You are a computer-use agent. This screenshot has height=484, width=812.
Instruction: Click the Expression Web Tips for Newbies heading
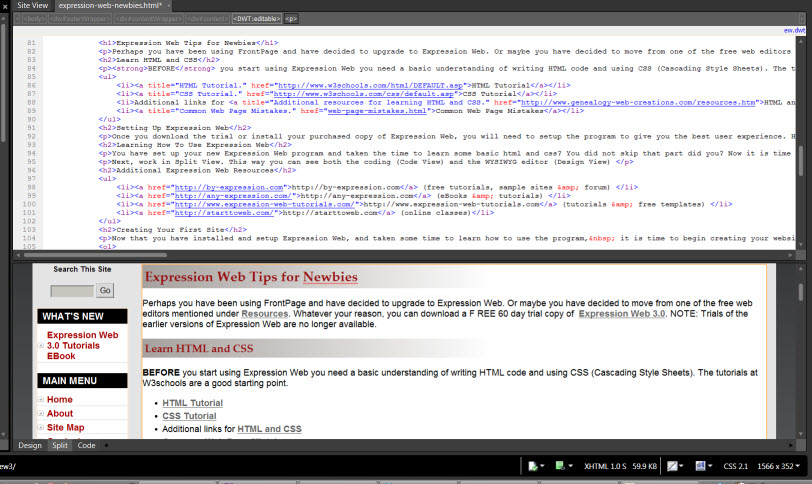coord(251,277)
